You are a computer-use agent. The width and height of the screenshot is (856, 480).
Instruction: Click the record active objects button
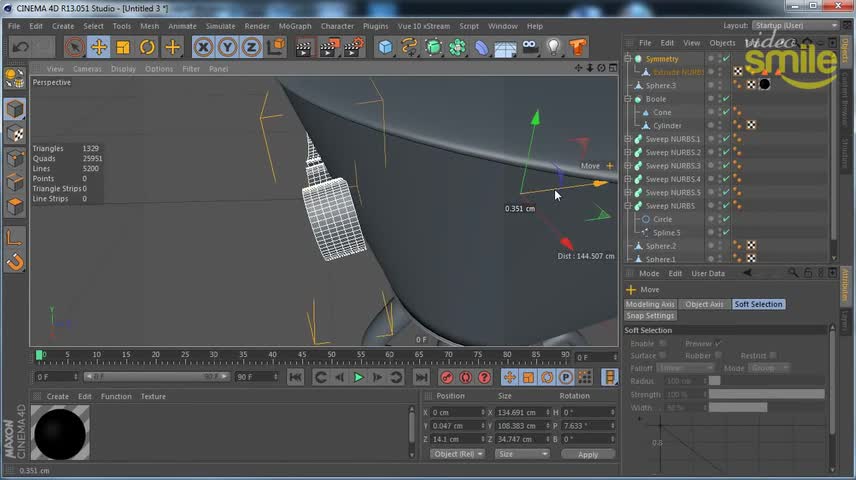tap(447, 377)
